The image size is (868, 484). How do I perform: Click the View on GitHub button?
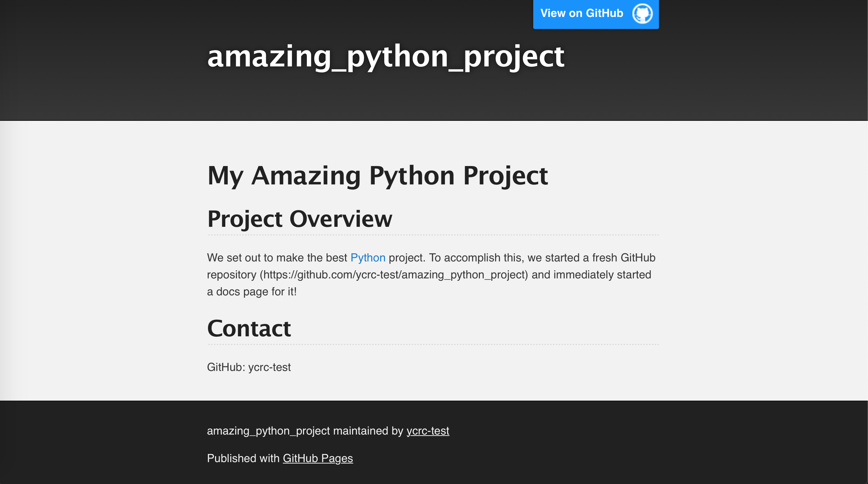pos(596,14)
